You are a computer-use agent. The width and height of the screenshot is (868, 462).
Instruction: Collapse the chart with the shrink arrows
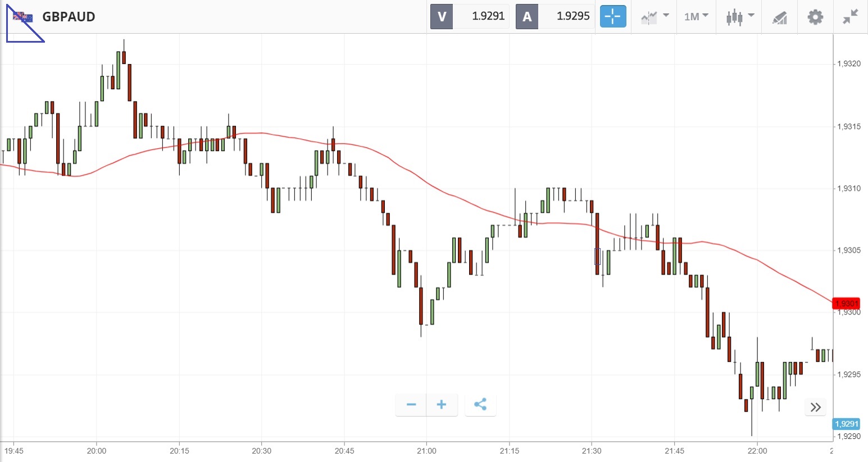[x=851, y=17]
